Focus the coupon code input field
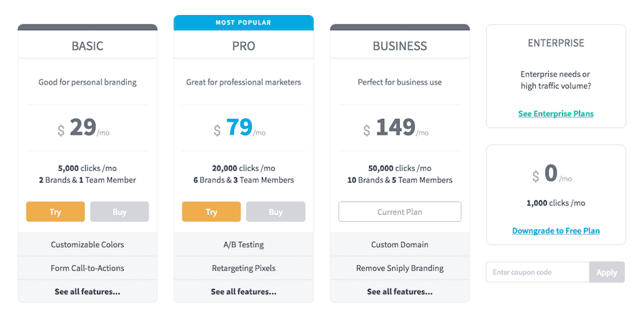Image resolution: width=644 pixels, height=318 pixels. point(537,272)
